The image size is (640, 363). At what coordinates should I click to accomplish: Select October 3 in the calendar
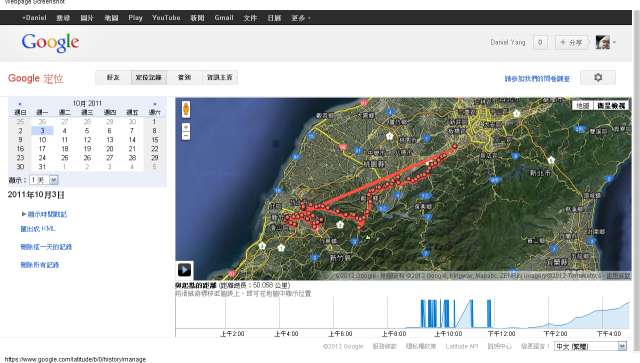42,131
